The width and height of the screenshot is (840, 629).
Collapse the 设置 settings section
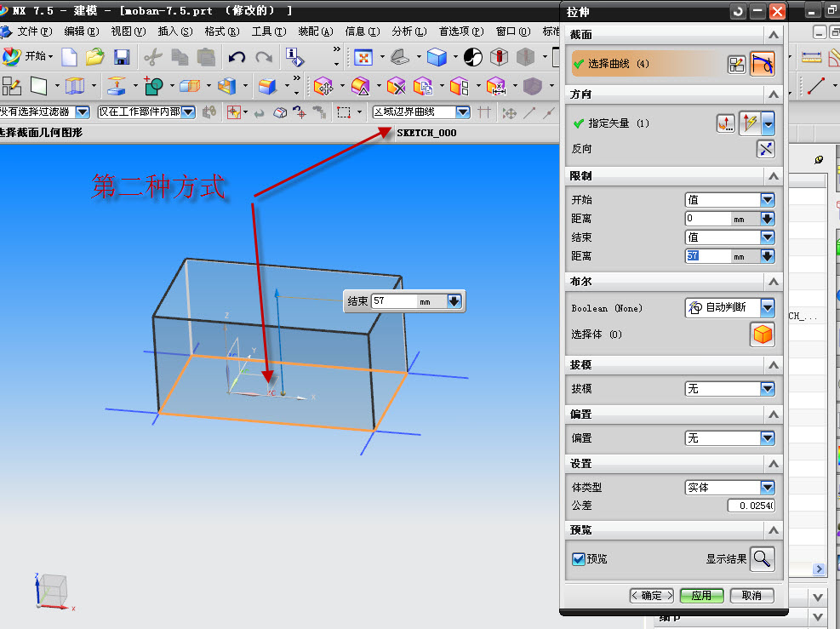click(774, 464)
